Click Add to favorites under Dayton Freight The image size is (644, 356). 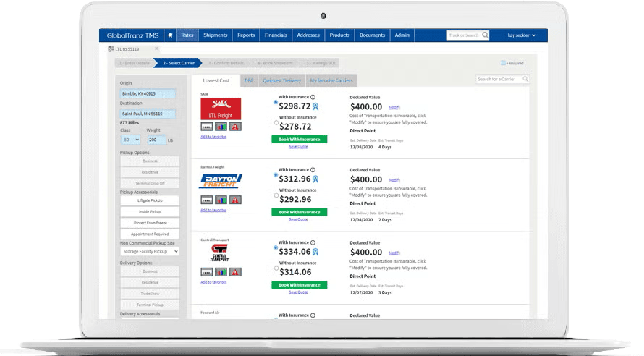pos(213,210)
